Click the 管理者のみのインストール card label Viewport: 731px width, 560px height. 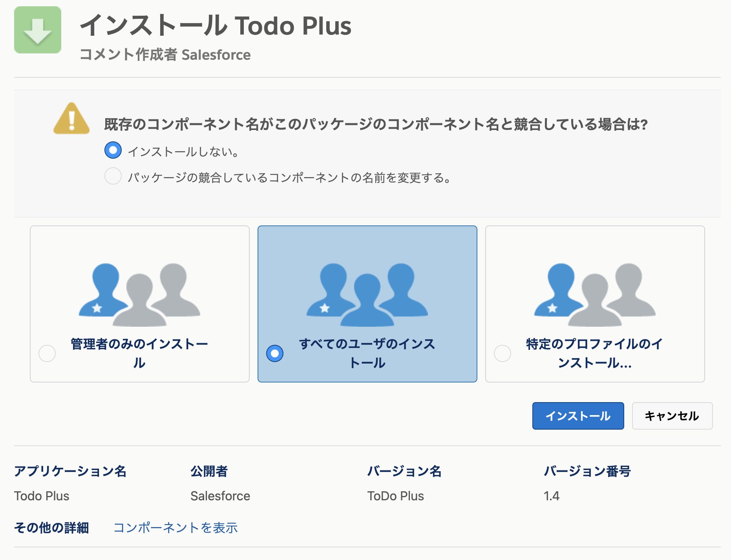point(139,353)
